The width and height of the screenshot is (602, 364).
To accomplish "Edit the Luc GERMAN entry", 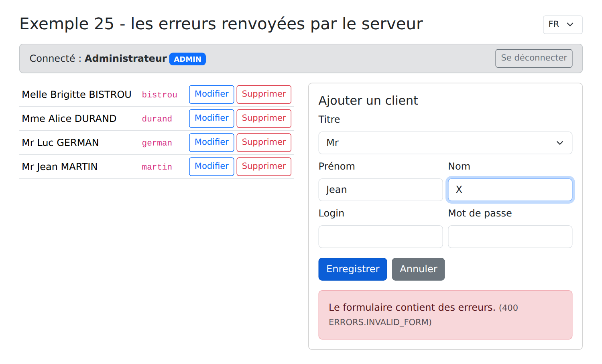I will point(212,142).
